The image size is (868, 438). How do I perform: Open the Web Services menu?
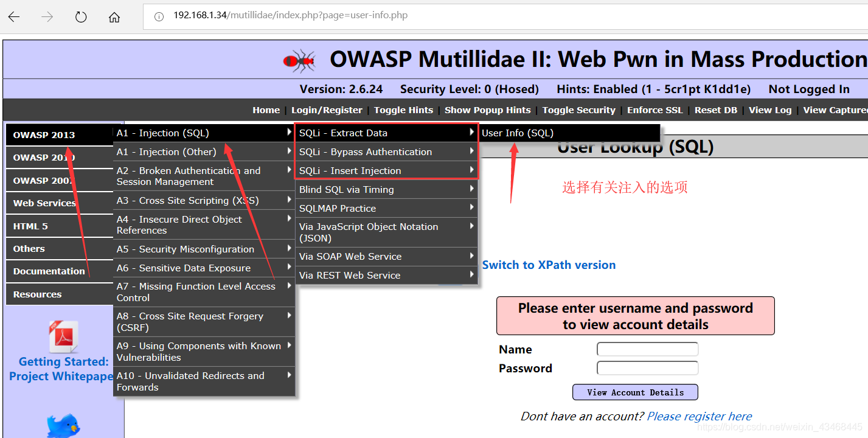coord(59,203)
